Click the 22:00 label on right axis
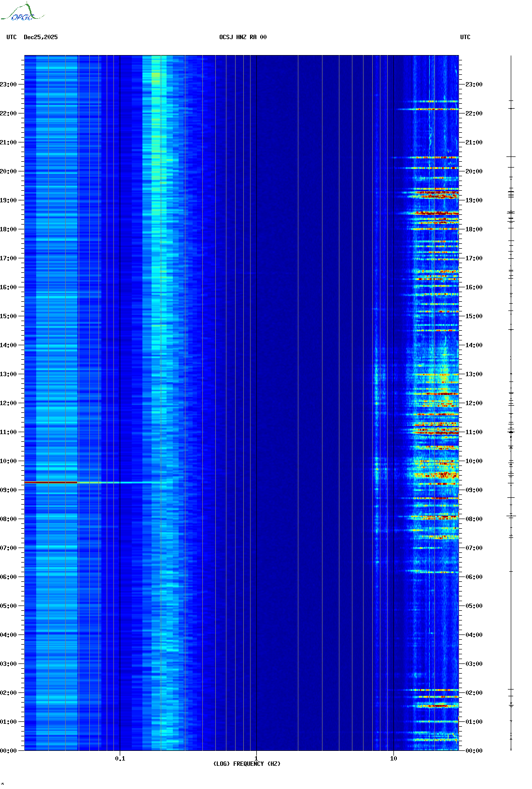 click(474, 113)
